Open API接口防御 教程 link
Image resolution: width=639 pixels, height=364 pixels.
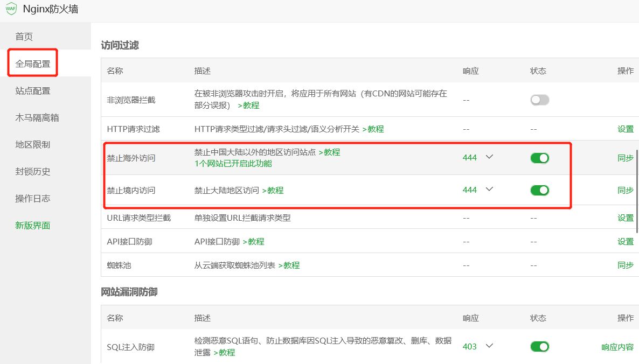click(253, 242)
